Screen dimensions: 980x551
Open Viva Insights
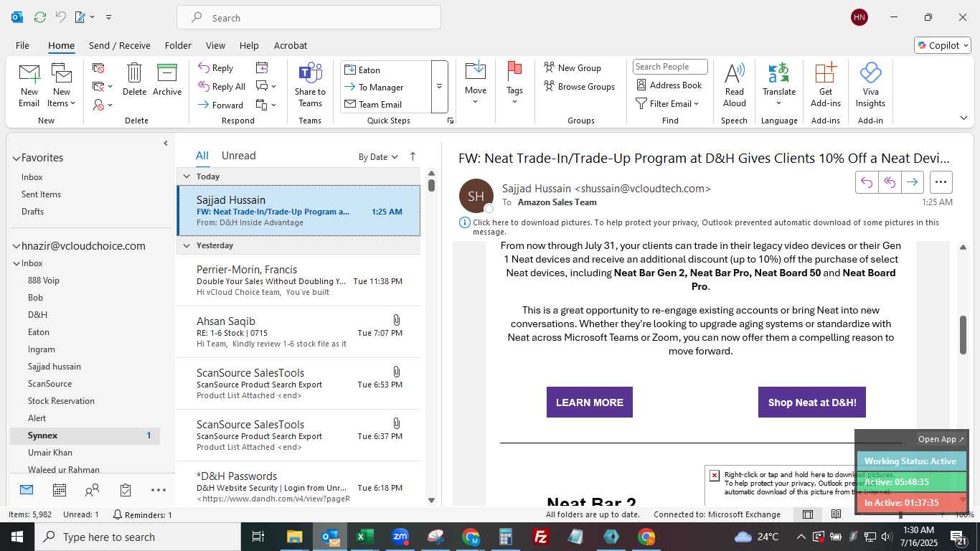coord(870,85)
